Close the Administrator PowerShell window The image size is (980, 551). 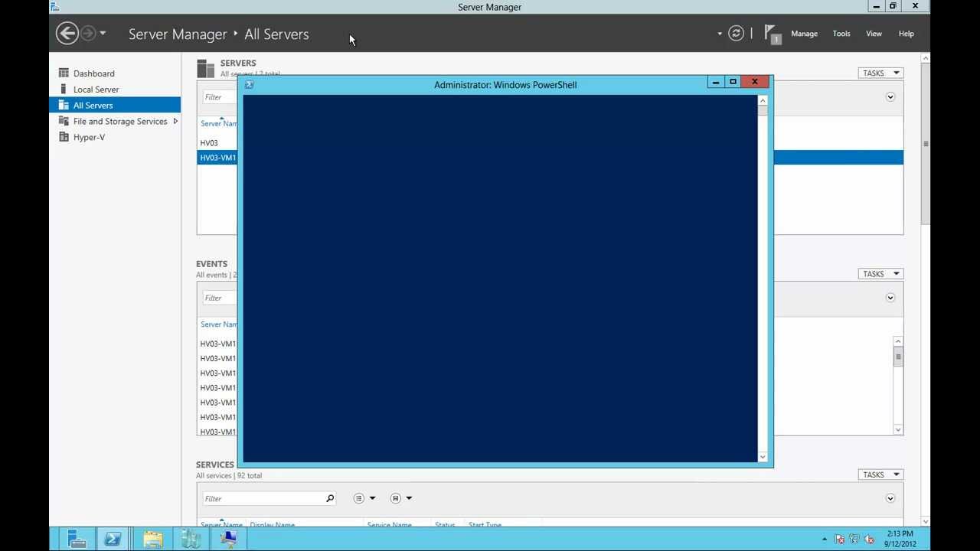pos(755,82)
